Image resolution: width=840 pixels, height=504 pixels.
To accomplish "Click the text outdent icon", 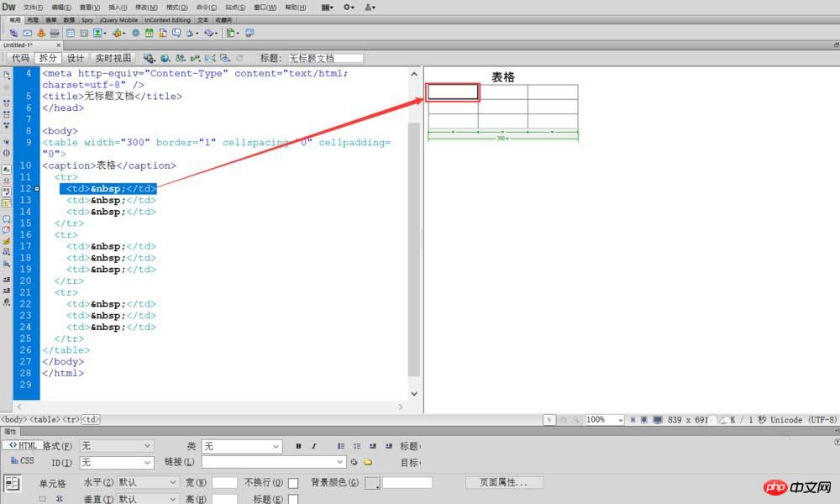I will 373,446.
